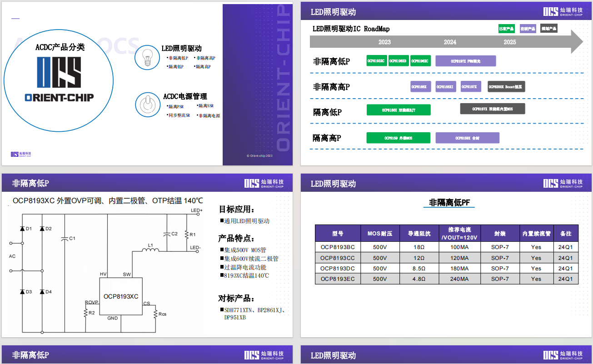Click the underlined 非隔离低PF table title
This screenshot has width=593, height=364.
[449, 203]
